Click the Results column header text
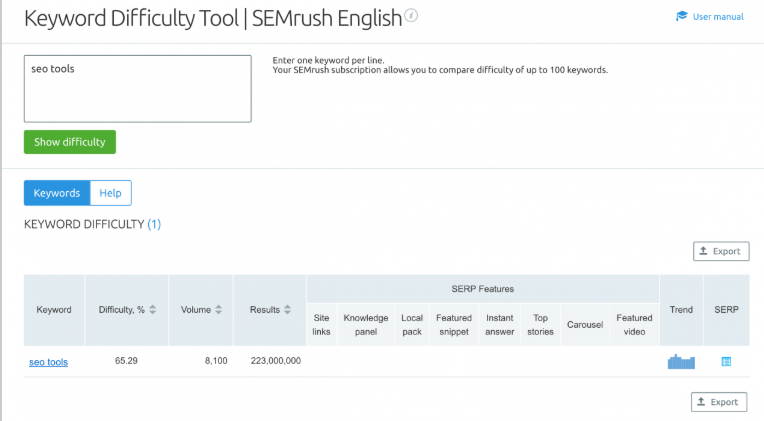The width and height of the screenshot is (764, 421). click(x=265, y=310)
